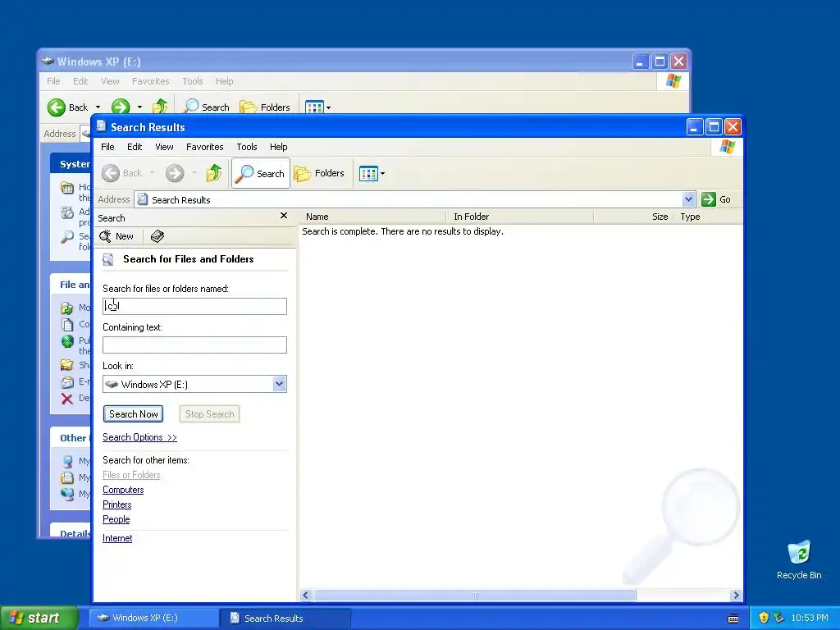Click Folders in the Windows XP (E:) window toolbar

pos(265,107)
